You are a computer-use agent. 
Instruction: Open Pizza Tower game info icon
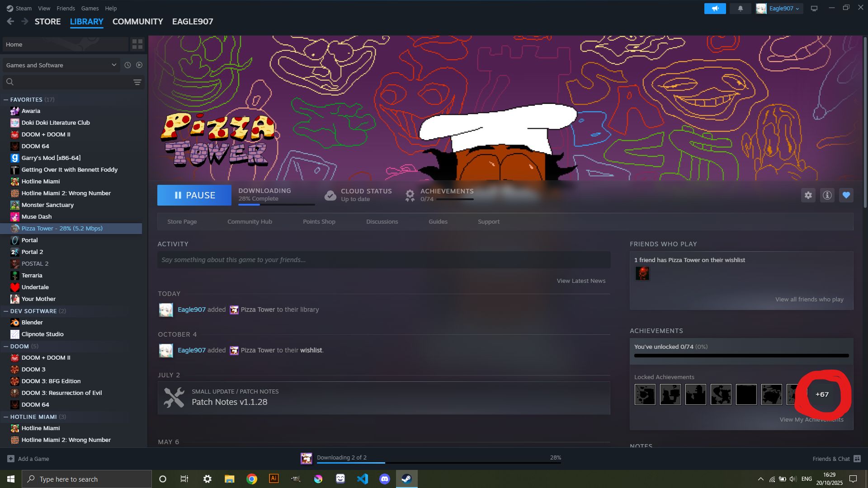tap(827, 195)
